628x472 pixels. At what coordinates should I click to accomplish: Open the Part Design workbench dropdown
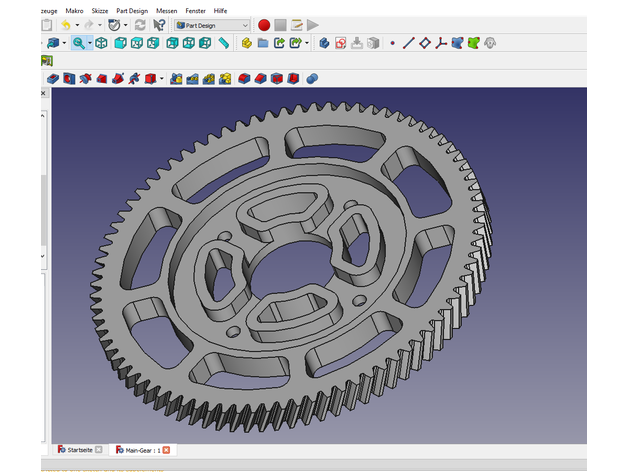tap(212, 24)
